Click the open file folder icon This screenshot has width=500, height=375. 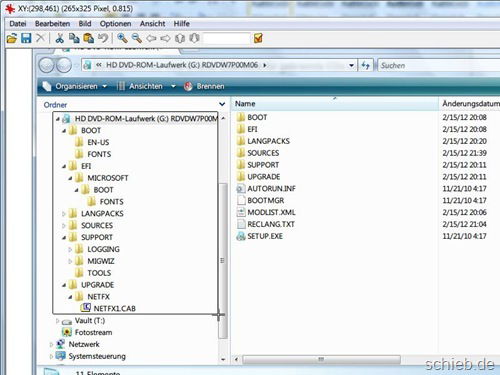click(x=11, y=38)
